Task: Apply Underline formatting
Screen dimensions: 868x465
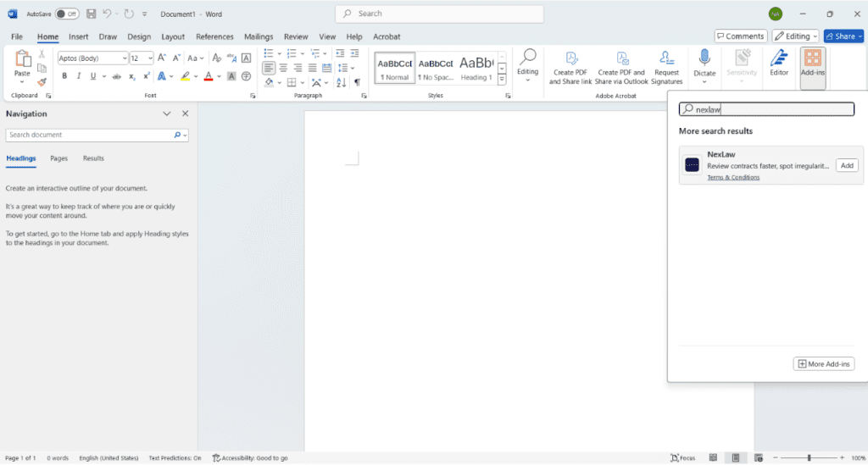Action: (92, 76)
